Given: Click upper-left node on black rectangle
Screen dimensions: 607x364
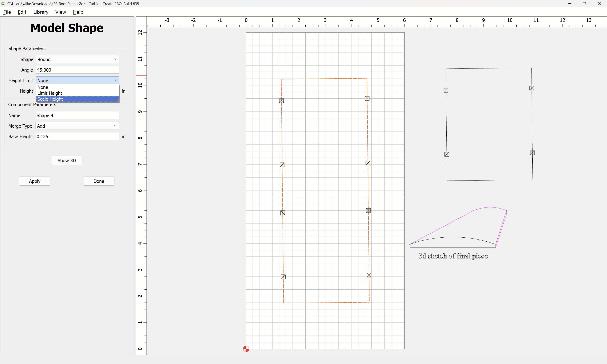Looking at the screenshot, I should 446,91.
